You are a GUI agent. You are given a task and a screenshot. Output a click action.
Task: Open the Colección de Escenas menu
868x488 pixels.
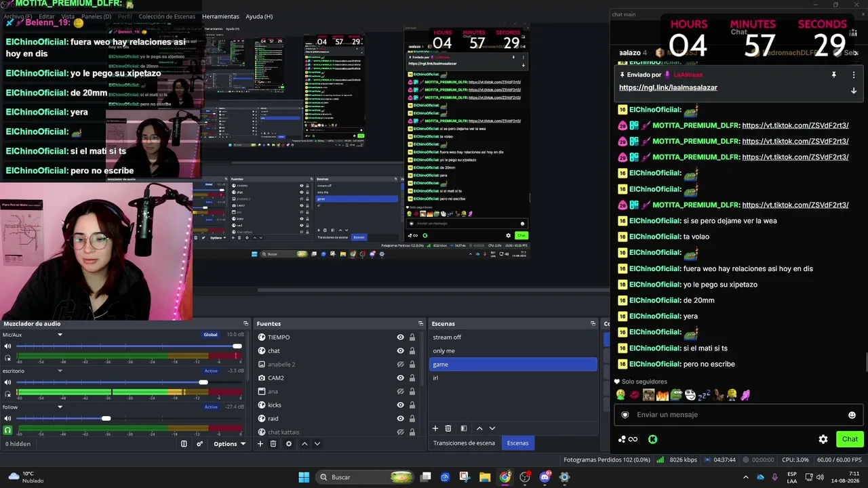(167, 16)
